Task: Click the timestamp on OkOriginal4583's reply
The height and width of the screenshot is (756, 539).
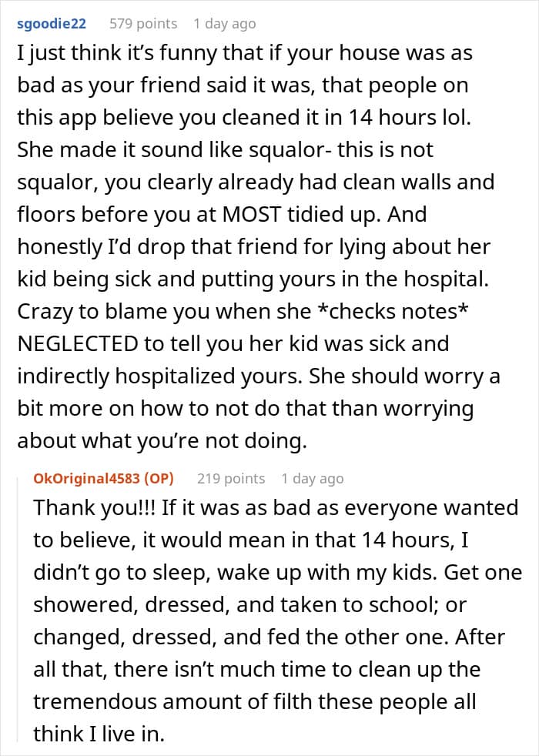Action: 312,478
